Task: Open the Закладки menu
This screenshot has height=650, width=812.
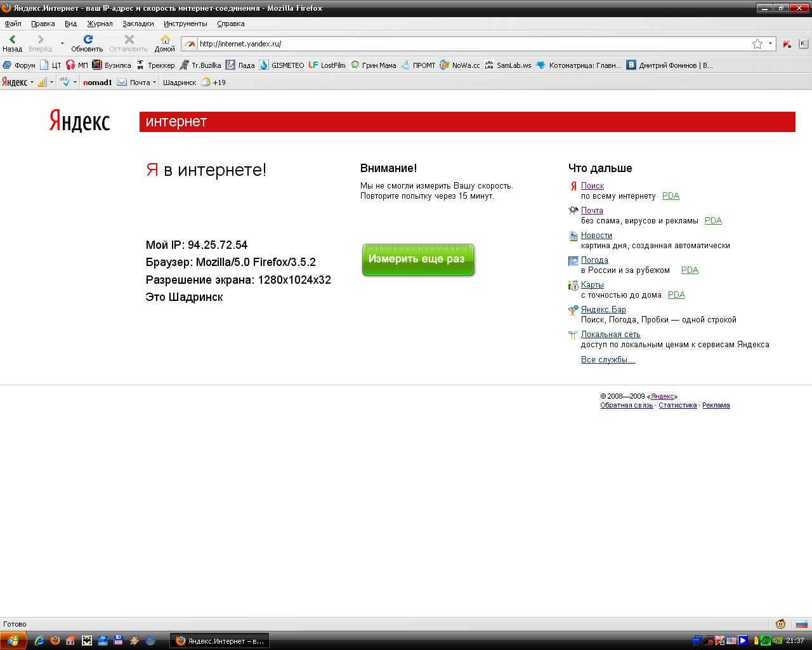Action: pyautogui.click(x=138, y=23)
